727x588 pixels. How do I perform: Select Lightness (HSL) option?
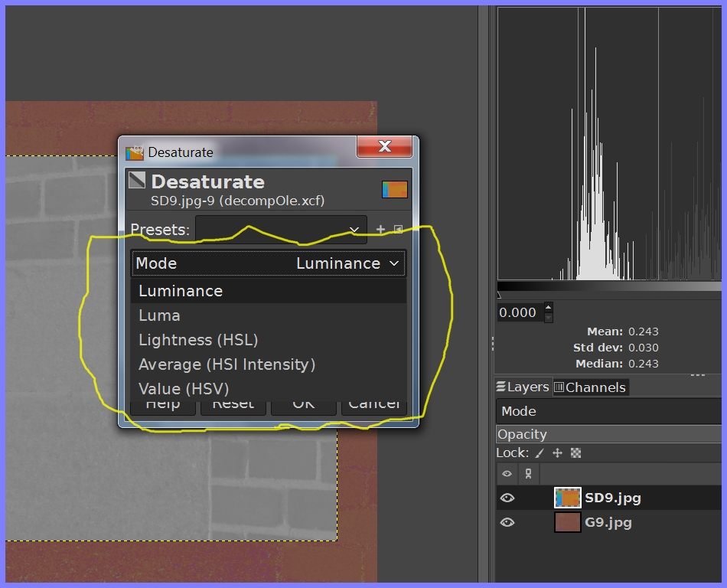[x=198, y=340]
